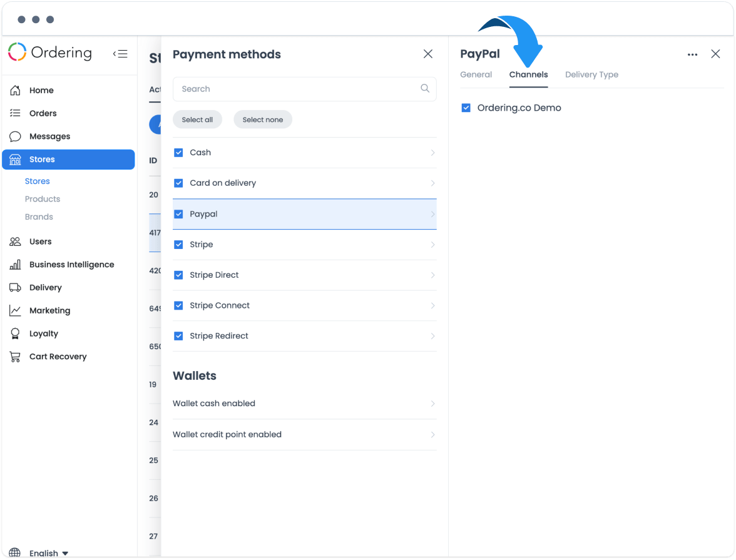Toggle the Ordering.co Demo channel checkbox
This screenshot has width=736, height=560.
[x=466, y=108]
